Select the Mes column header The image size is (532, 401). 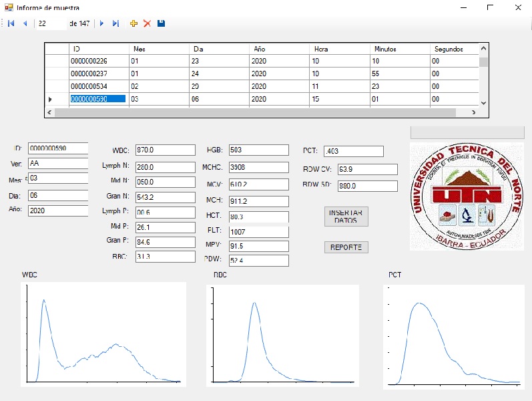point(159,49)
